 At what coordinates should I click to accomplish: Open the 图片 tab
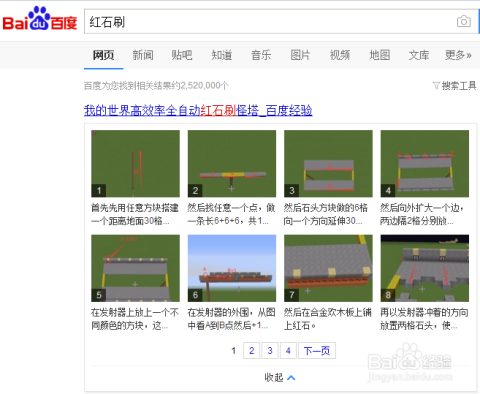click(x=300, y=55)
